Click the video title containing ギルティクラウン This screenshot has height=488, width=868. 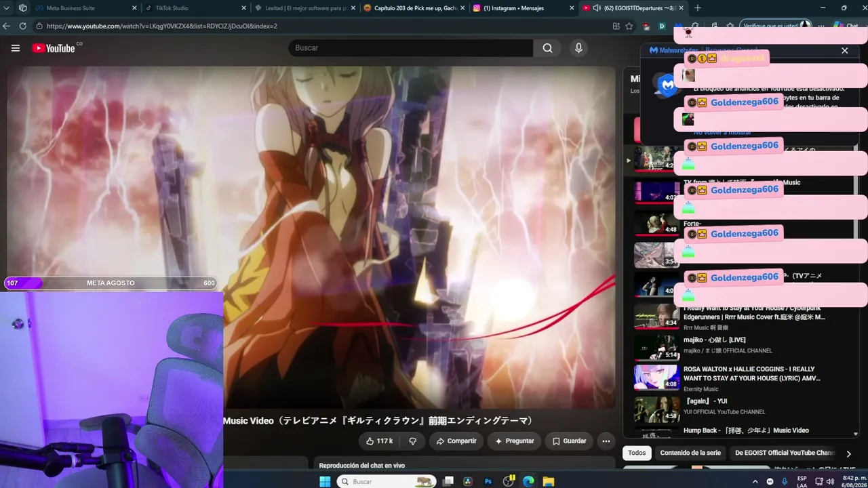(x=378, y=421)
